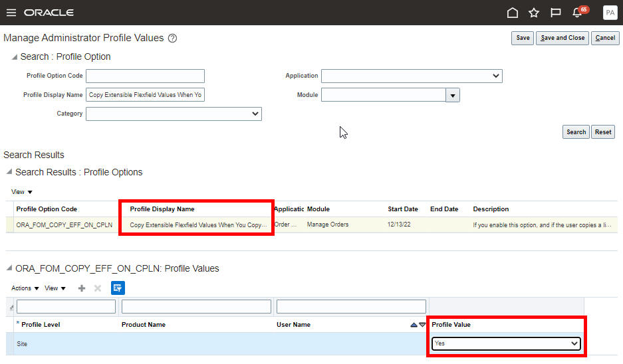The height and width of the screenshot is (364, 623).
Task: Click Copy Extensible Flexfield Values result cell
Action: (198, 225)
